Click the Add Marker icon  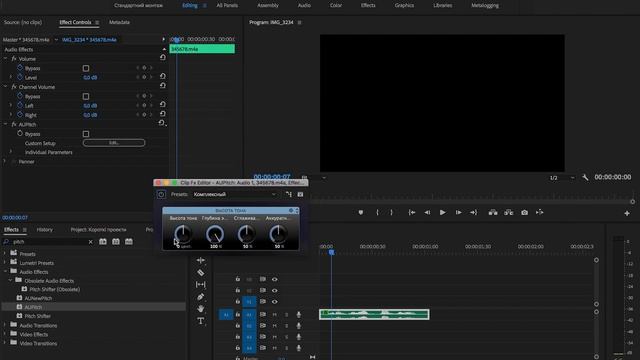(361, 212)
